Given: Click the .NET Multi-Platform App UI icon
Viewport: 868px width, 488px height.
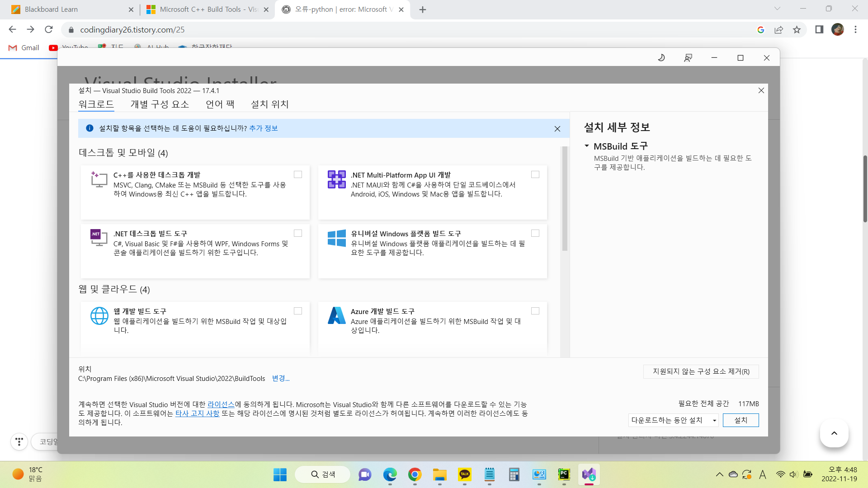Looking at the screenshot, I should (336, 179).
